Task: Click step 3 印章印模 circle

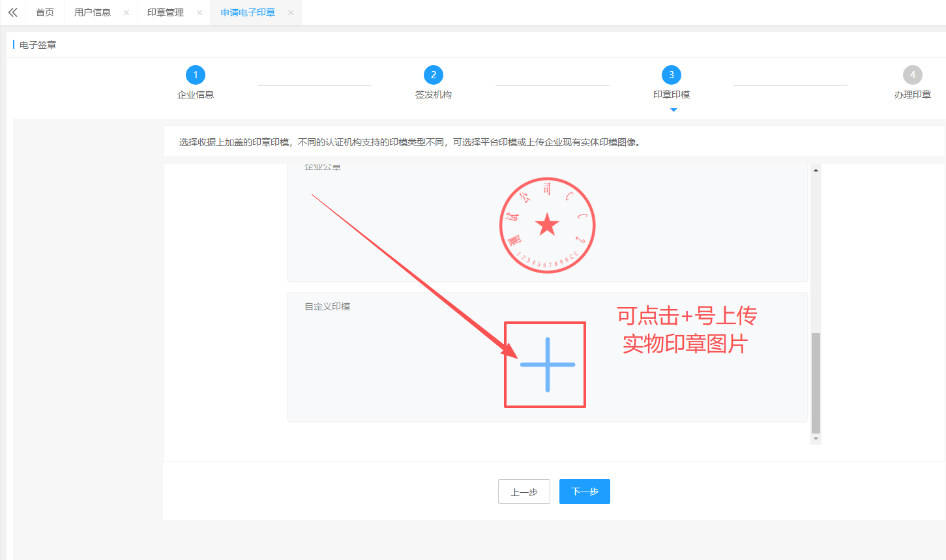Action: (672, 75)
